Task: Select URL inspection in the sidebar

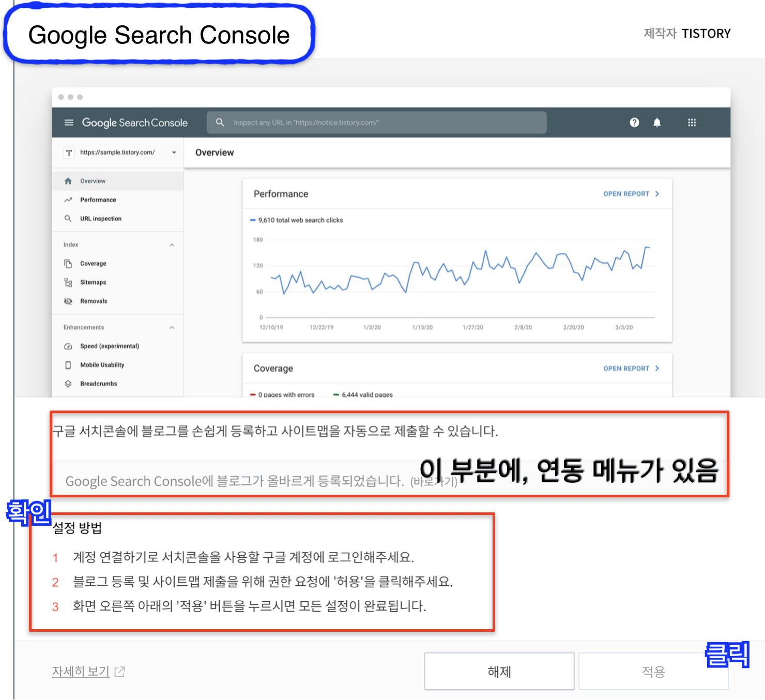Action: point(118,219)
